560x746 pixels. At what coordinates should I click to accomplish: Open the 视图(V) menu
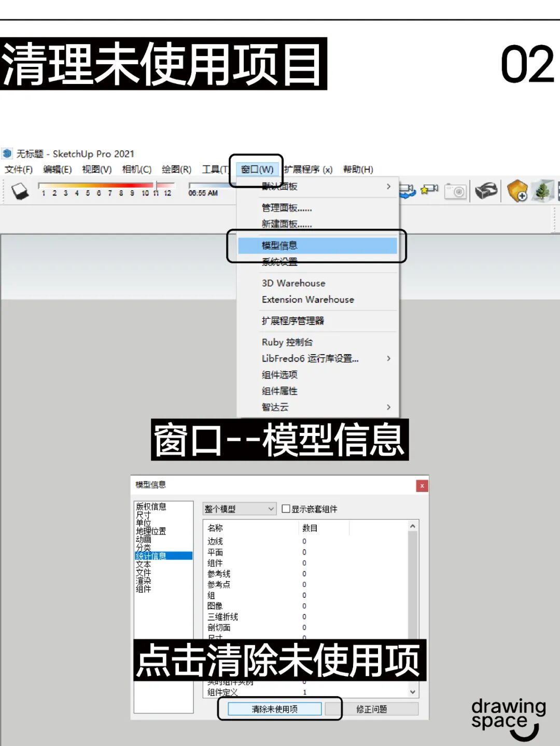coord(97,170)
